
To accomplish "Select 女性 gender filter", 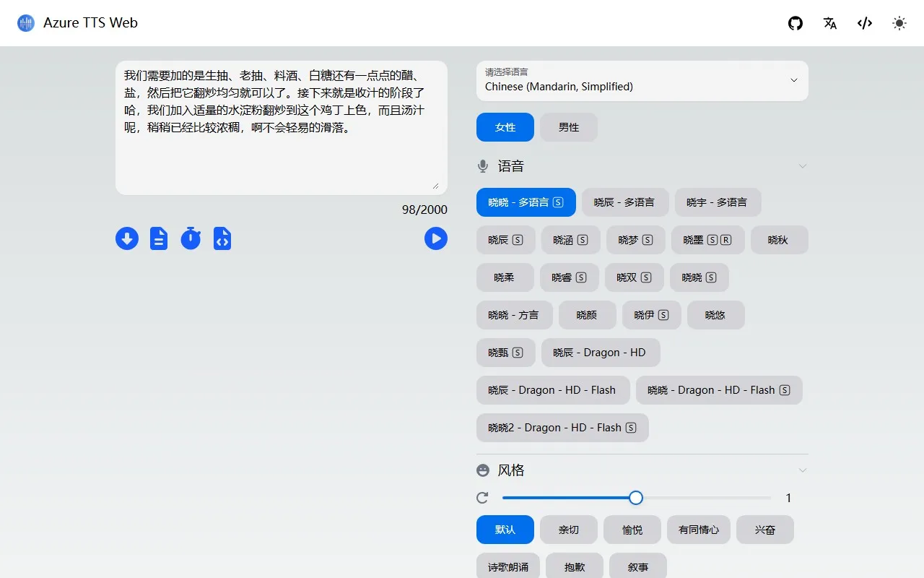I will (x=505, y=127).
